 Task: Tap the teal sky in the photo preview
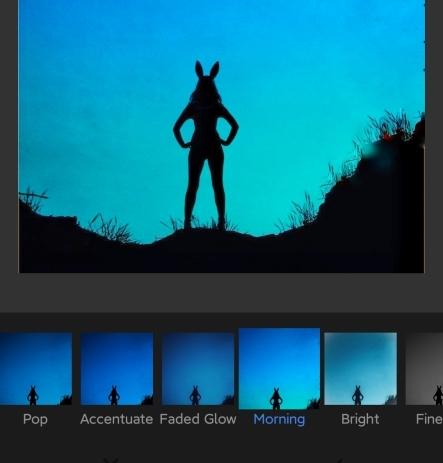pyautogui.click(x=100, y=100)
